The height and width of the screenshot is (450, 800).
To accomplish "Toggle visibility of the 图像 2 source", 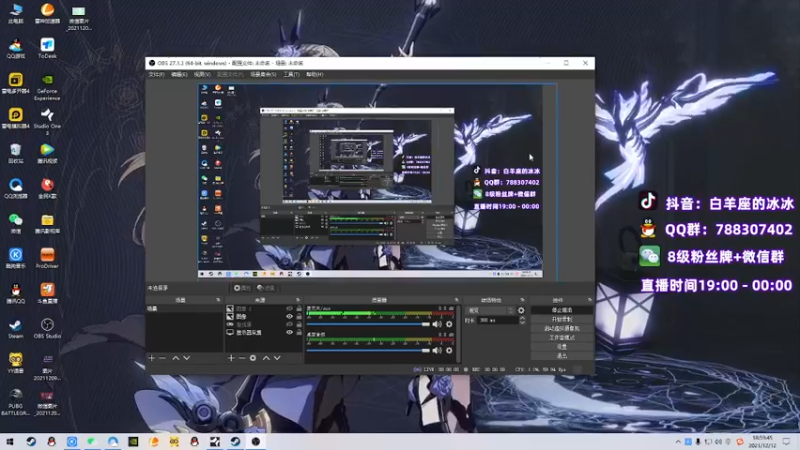I will pyautogui.click(x=289, y=309).
